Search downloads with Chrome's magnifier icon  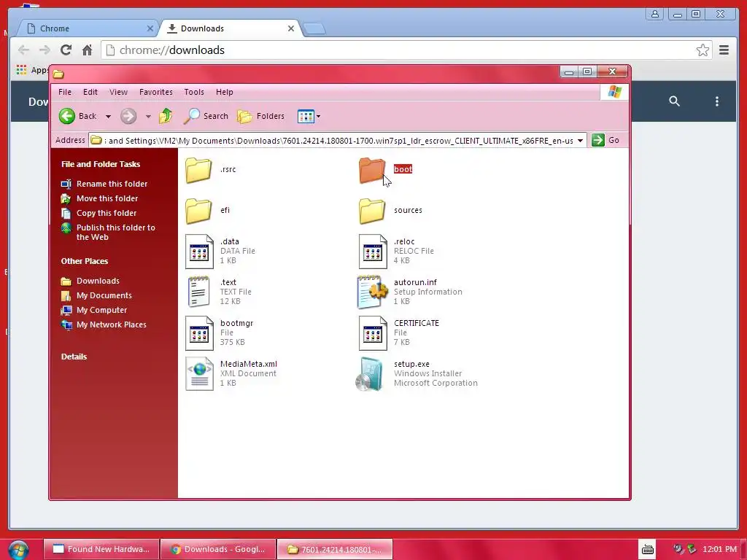(x=674, y=101)
